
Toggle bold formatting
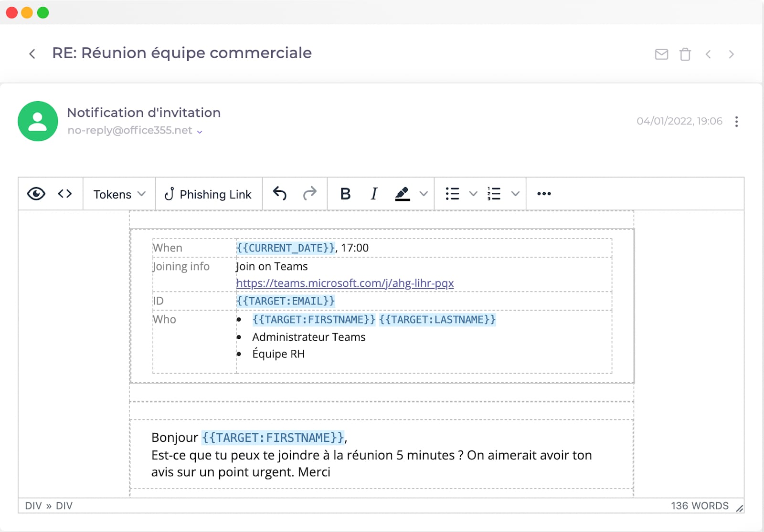(x=345, y=194)
